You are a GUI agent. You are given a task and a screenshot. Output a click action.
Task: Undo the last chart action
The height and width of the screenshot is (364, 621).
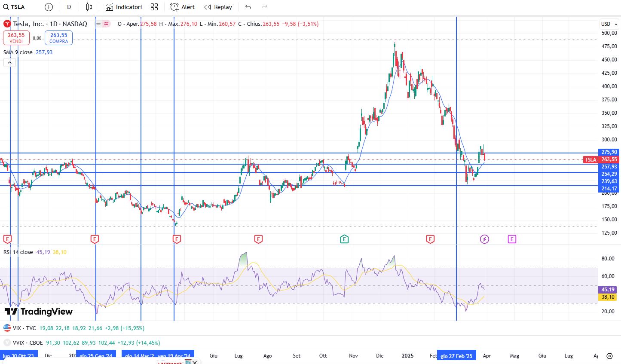pos(248,7)
